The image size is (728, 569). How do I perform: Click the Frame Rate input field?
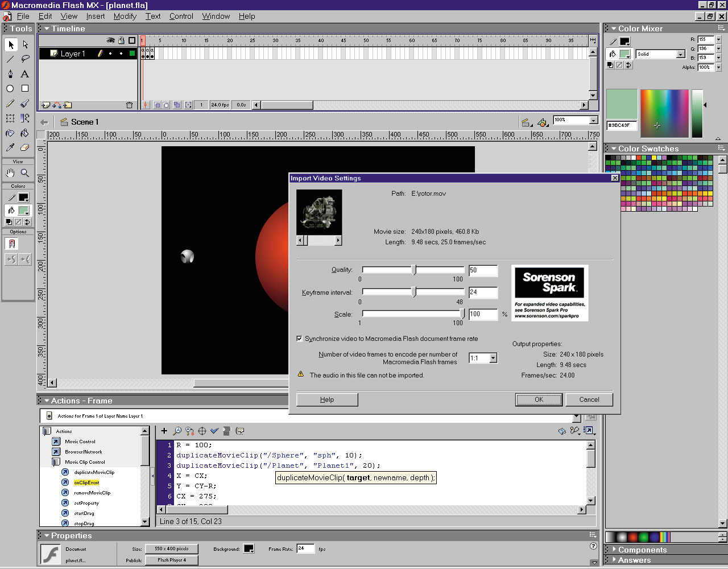coord(305,549)
